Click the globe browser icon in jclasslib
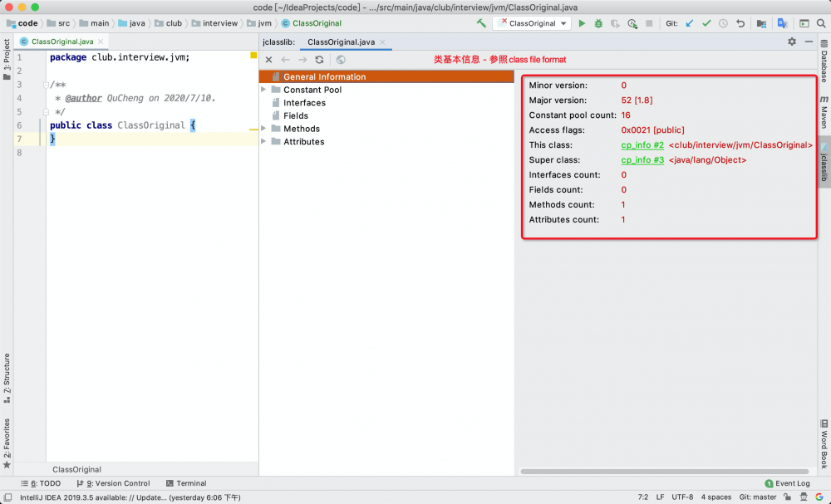 pos(341,60)
